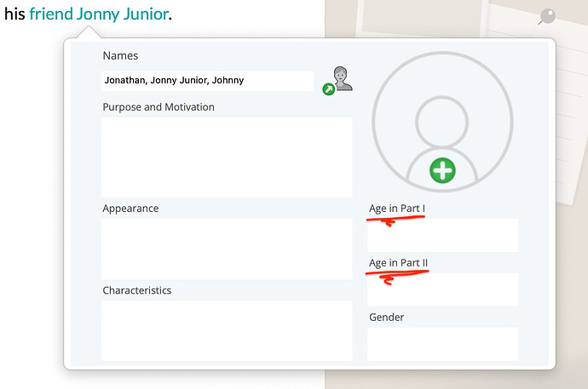The width and height of the screenshot is (588, 389).
Task: Click the 'Age in Part I' label
Action: pyautogui.click(x=397, y=209)
